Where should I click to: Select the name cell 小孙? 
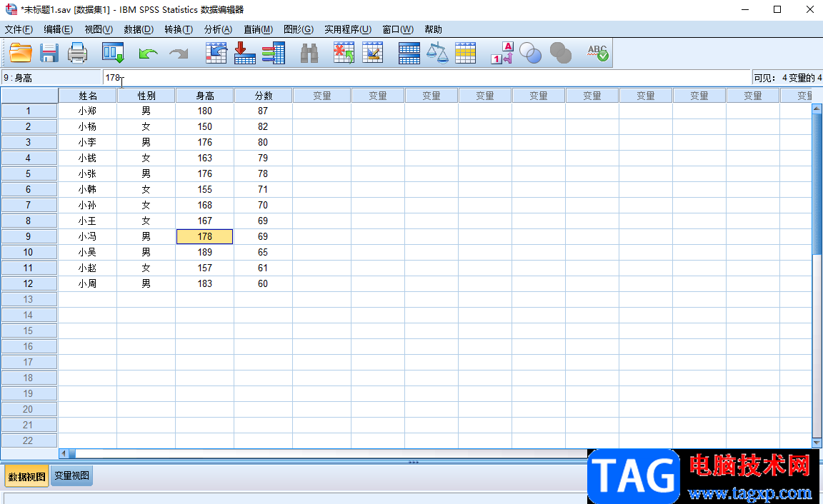[x=88, y=205]
